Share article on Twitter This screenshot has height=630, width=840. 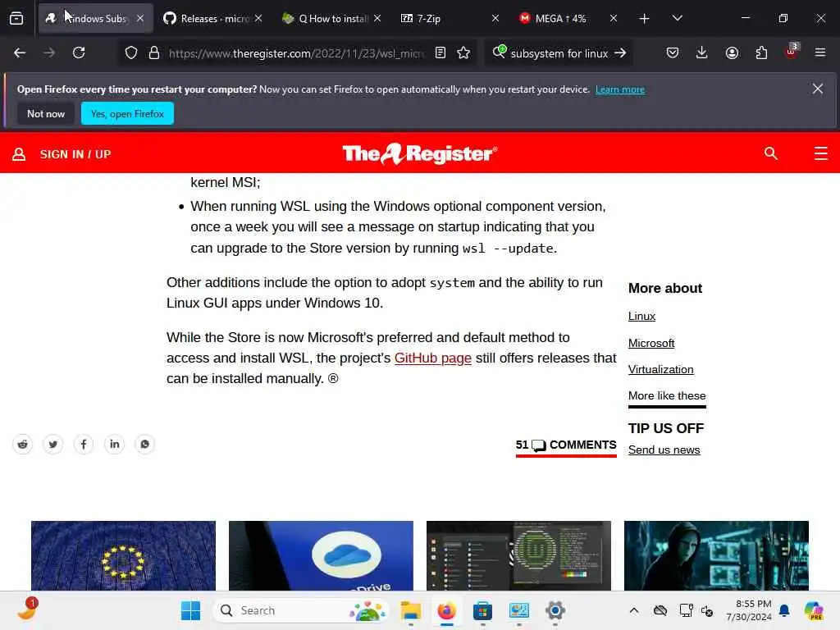[x=53, y=444]
